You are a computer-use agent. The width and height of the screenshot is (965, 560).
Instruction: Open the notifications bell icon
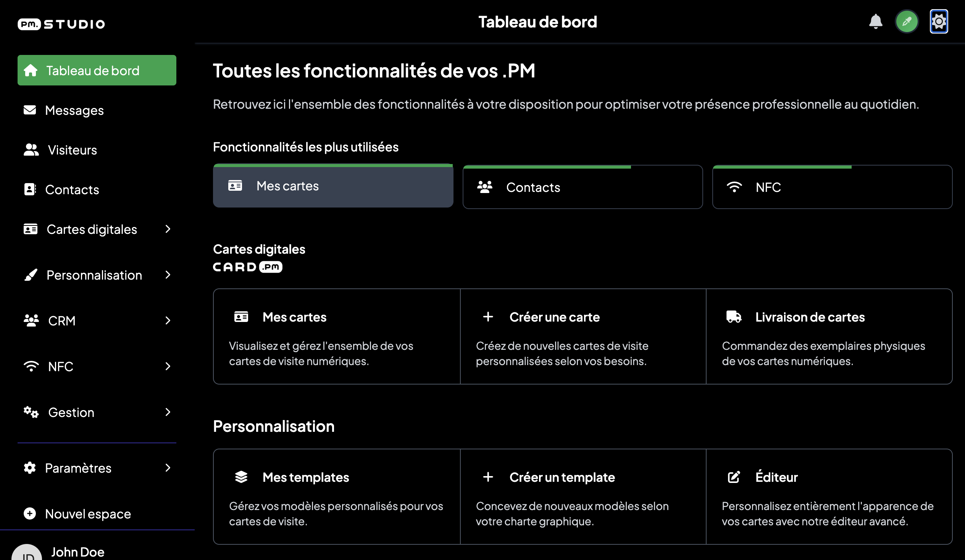pyautogui.click(x=875, y=21)
